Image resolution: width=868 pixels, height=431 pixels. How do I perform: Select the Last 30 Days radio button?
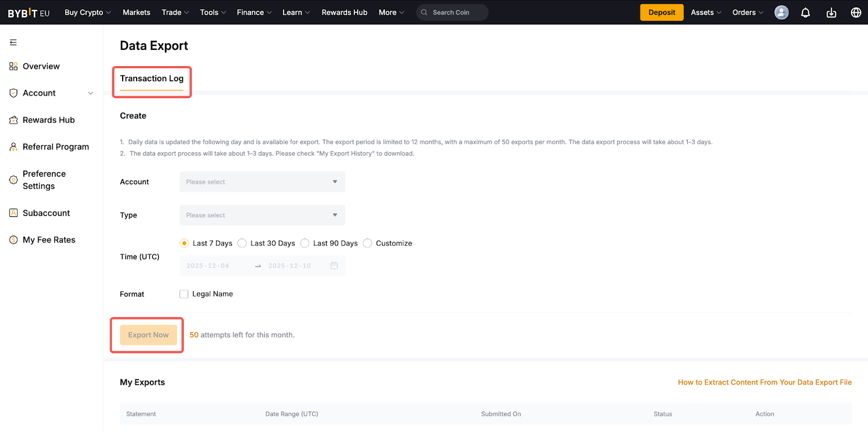tap(242, 243)
